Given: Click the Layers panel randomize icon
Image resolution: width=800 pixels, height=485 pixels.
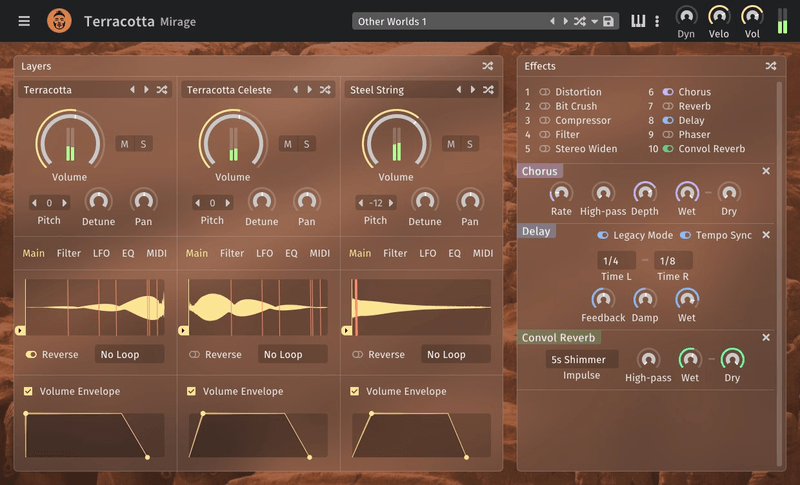Looking at the screenshot, I should [487, 66].
